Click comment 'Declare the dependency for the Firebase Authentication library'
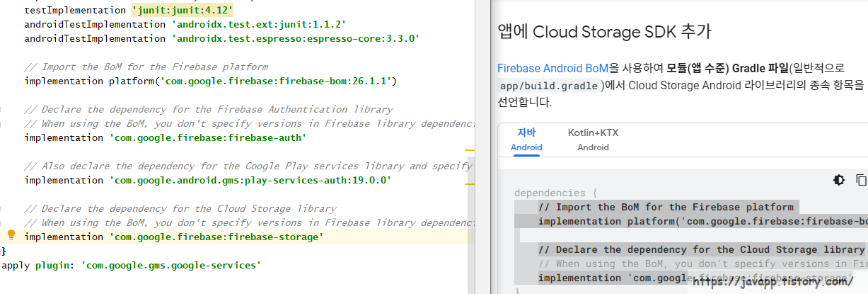 (x=209, y=109)
